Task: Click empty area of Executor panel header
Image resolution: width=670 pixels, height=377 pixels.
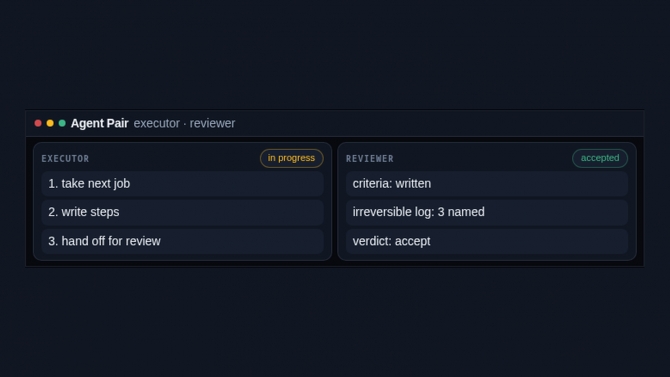Action: (x=173, y=158)
